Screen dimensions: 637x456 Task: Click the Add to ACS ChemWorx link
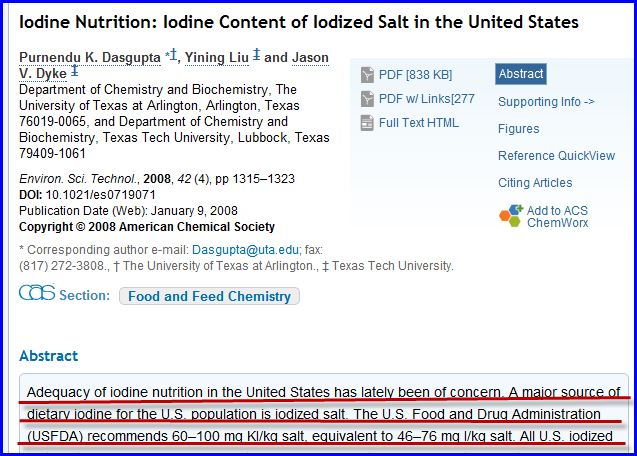tap(557, 216)
